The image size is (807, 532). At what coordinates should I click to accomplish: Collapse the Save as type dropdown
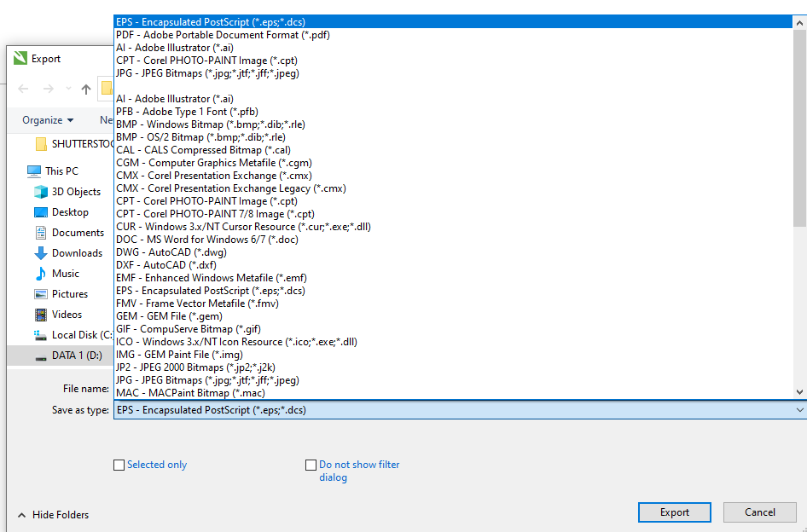[x=798, y=410]
